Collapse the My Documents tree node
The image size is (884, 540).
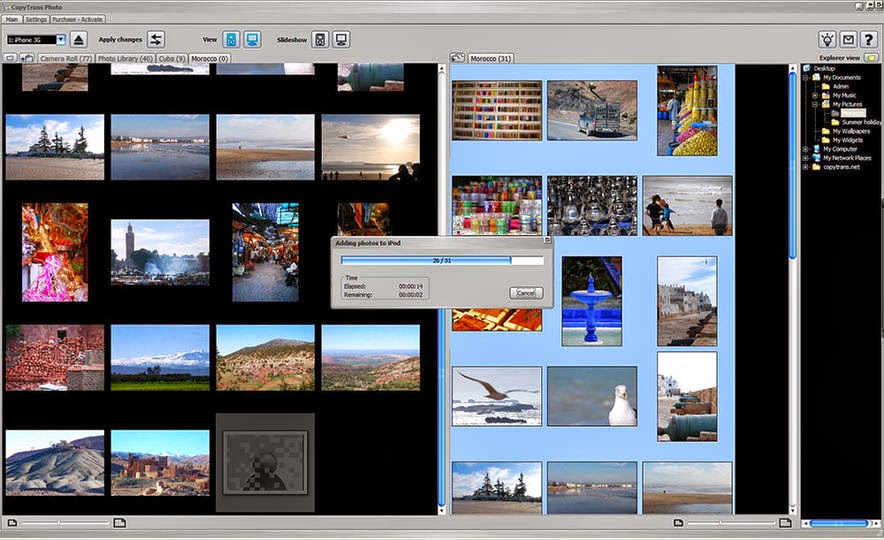tap(806, 77)
